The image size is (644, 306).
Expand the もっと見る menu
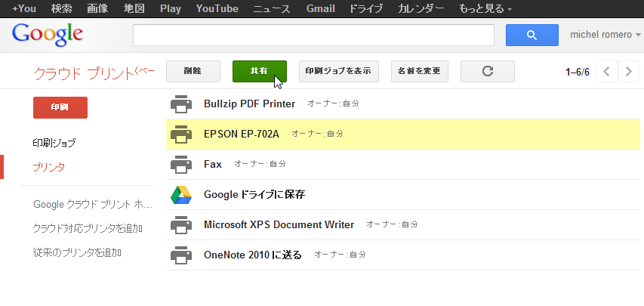pyautogui.click(x=485, y=8)
